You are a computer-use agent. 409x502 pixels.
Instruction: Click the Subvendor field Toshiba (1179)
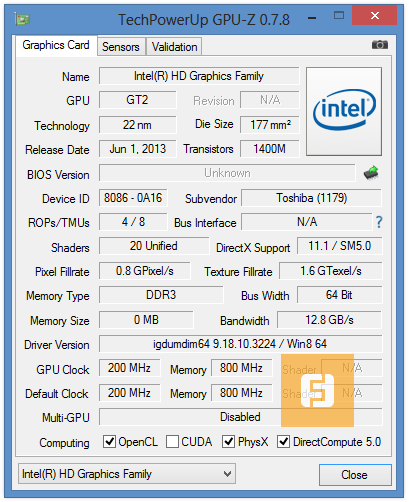311,198
